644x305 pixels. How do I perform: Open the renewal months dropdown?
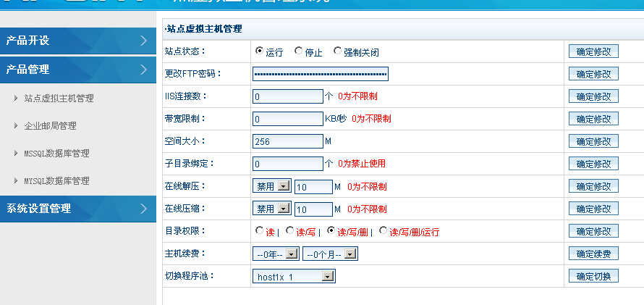(330, 254)
